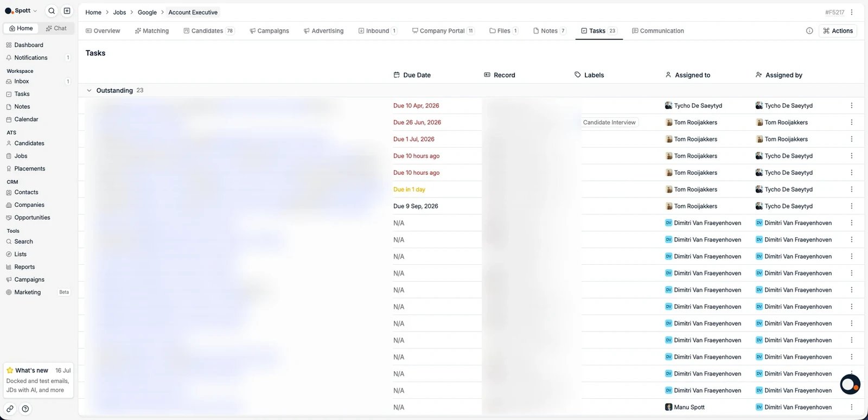The image size is (868, 420).
Task: Click Manu Spott assignee
Action: coord(685,407)
